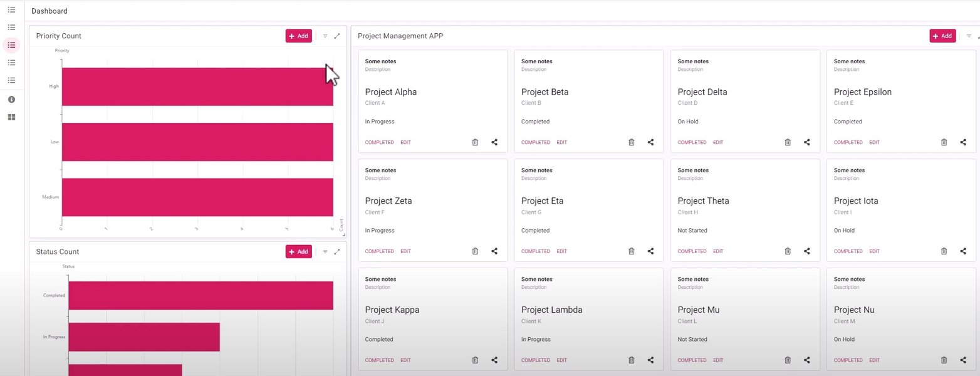Add a new Status Count entry
This screenshot has height=376, width=980.
point(299,252)
